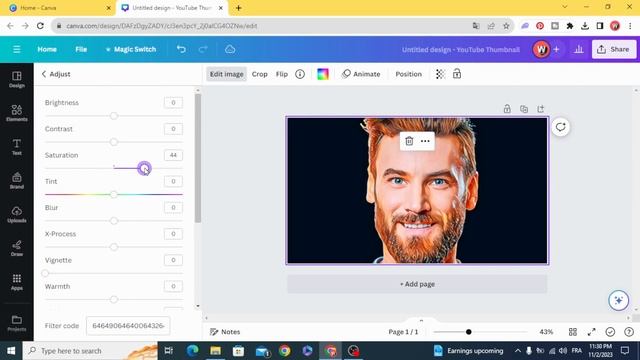Viewport: 640px width, 360px height.
Task: Click the Blur slider handle
Action: (x=114, y=221)
